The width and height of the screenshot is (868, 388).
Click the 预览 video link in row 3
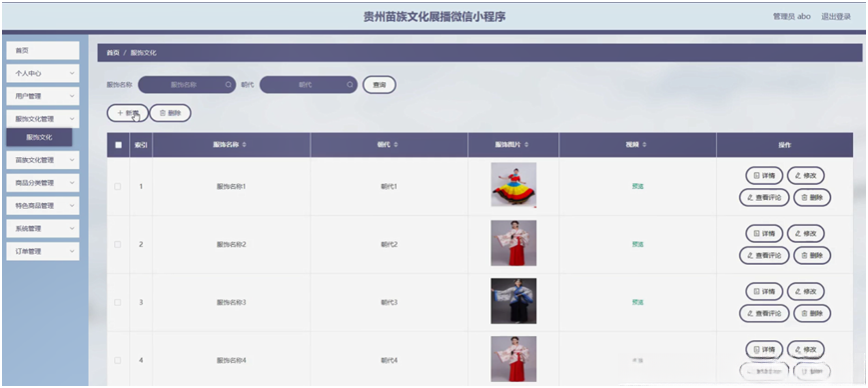[x=637, y=303]
